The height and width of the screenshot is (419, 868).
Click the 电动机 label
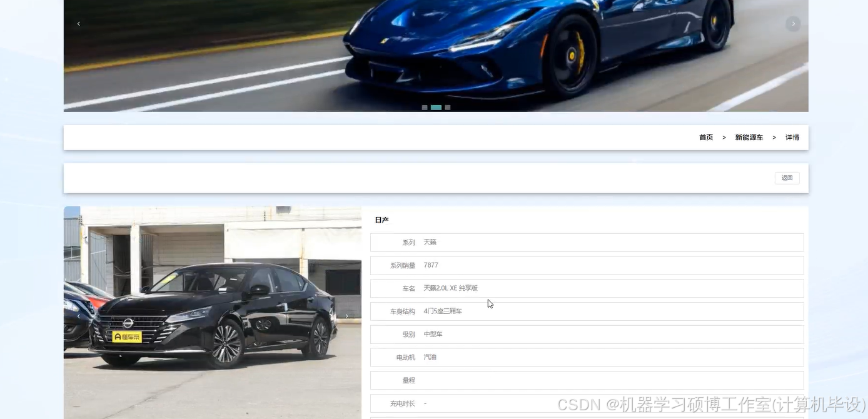[405, 357]
